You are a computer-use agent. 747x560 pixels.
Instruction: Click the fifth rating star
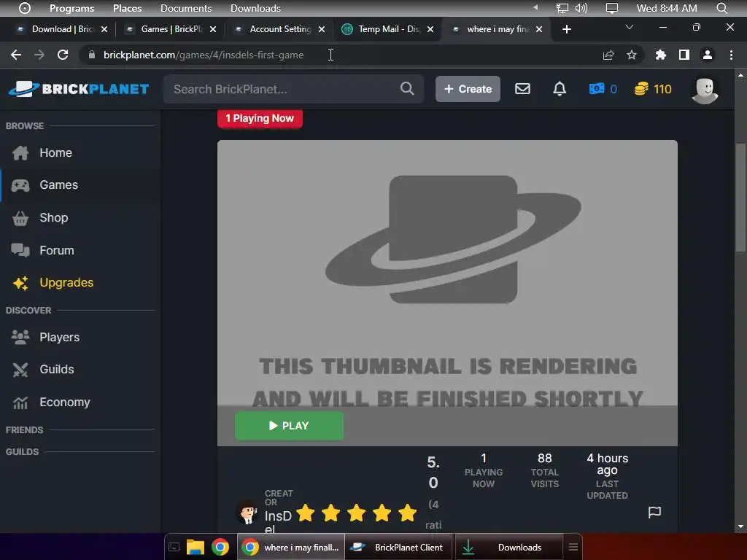coord(407,513)
